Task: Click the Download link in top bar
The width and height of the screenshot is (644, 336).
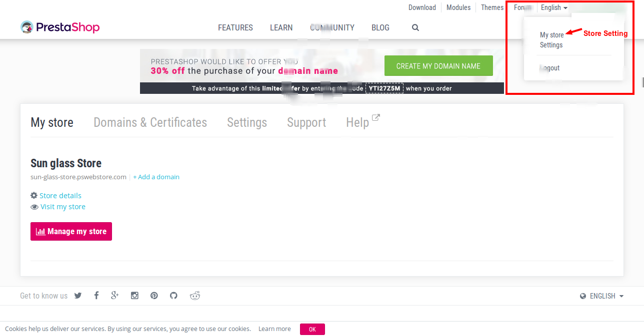Action: pyautogui.click(x=422, y=7)
